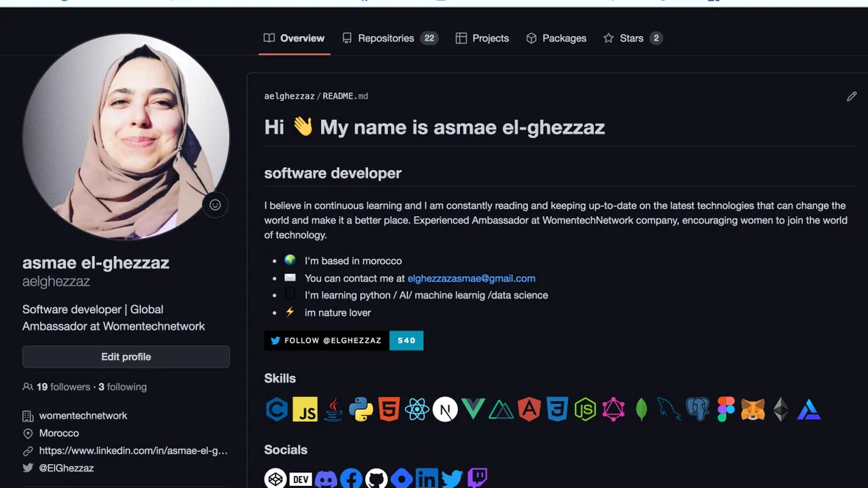
Task: Open the 3 following link
Action: [x=122, y=387]
